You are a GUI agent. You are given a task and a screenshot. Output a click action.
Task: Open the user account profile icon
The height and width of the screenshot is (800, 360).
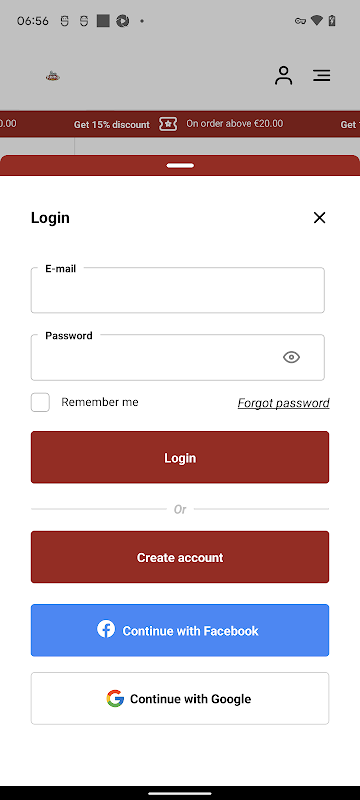click(284, 76)
